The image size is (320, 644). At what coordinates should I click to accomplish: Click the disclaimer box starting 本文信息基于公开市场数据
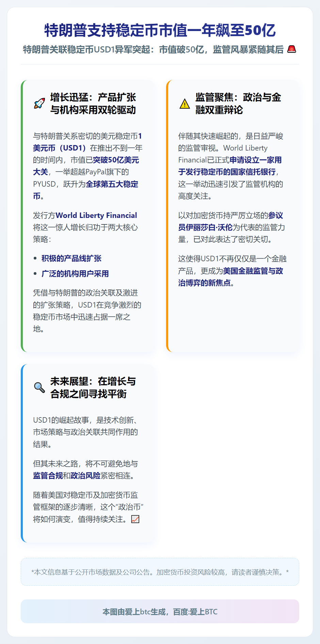pyautogui.click(x=160, y=572)
